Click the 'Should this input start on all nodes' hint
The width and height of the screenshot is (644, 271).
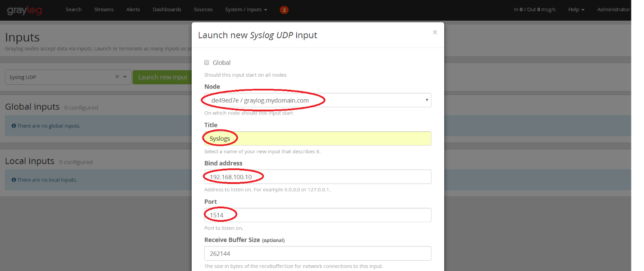click(245, 75)
